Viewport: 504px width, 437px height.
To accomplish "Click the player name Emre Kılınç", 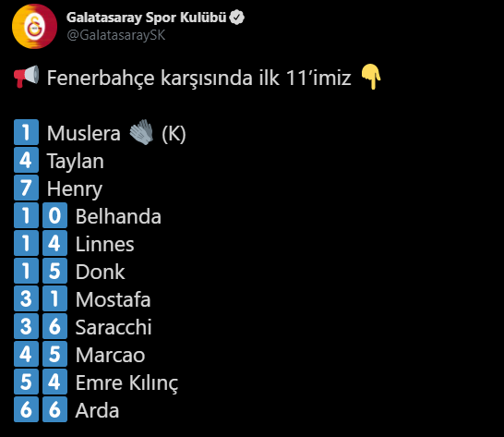I will [126, 382].
